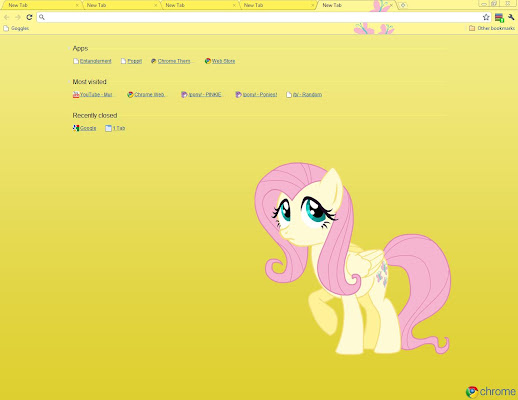
Task: Close the fourth New Tab
Action: click(x=312, y=5)
